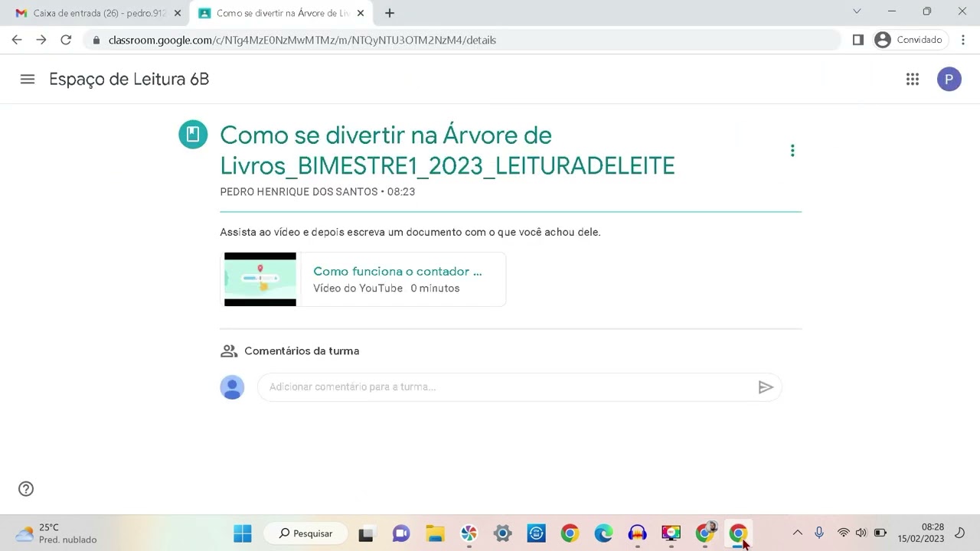The image size is (980, 551).
Task: Go forward in the browser
Action: point(41,40)
